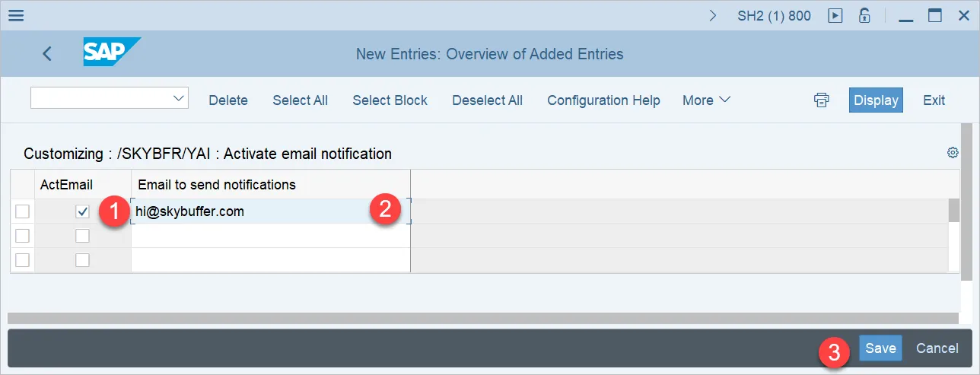Toggle ActEmail checkbox in third row
Screen dimensions: 980x375
tap(82, 260)
